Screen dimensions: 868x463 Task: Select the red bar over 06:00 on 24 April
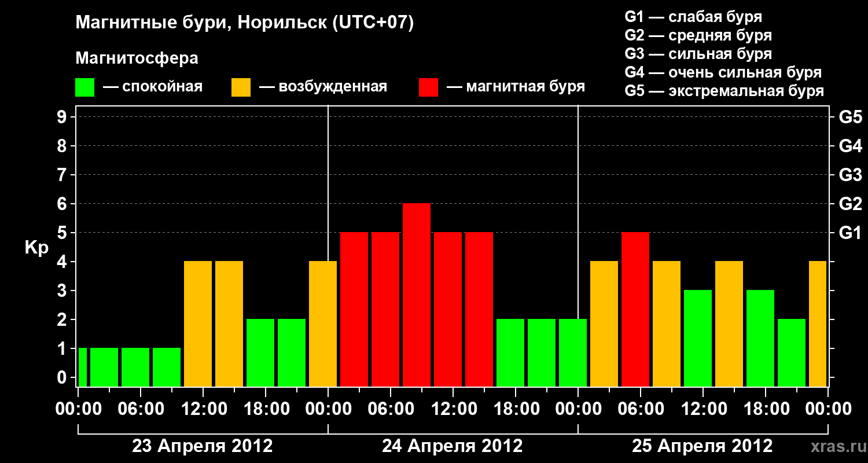(x=385, y=309)
